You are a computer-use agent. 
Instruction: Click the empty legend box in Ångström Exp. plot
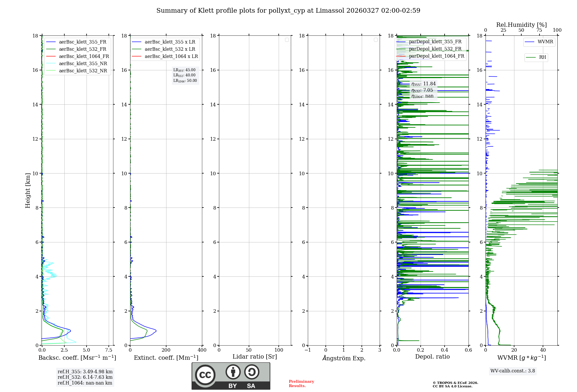coord(376,40)
